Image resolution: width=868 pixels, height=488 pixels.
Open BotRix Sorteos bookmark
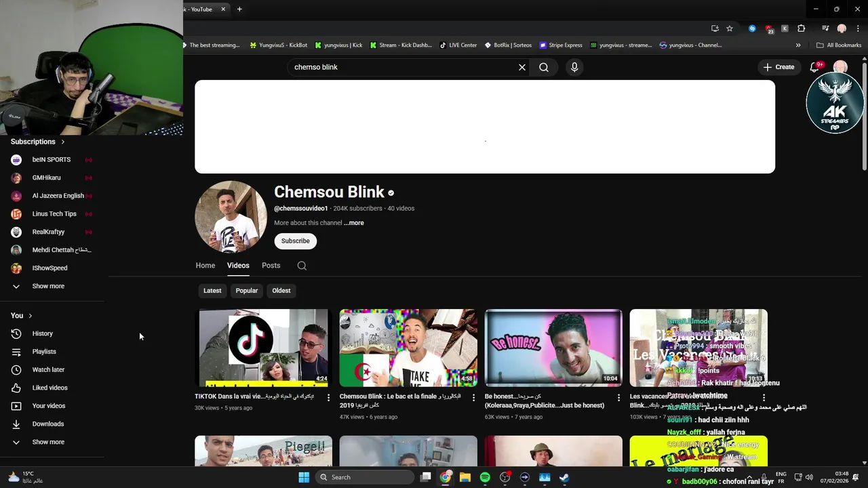click(508, 45)
